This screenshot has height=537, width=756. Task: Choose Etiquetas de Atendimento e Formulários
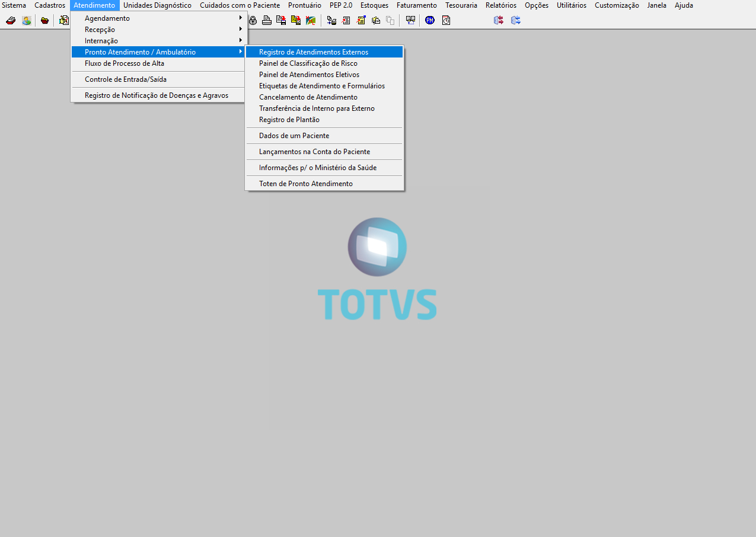pos(324,86)
